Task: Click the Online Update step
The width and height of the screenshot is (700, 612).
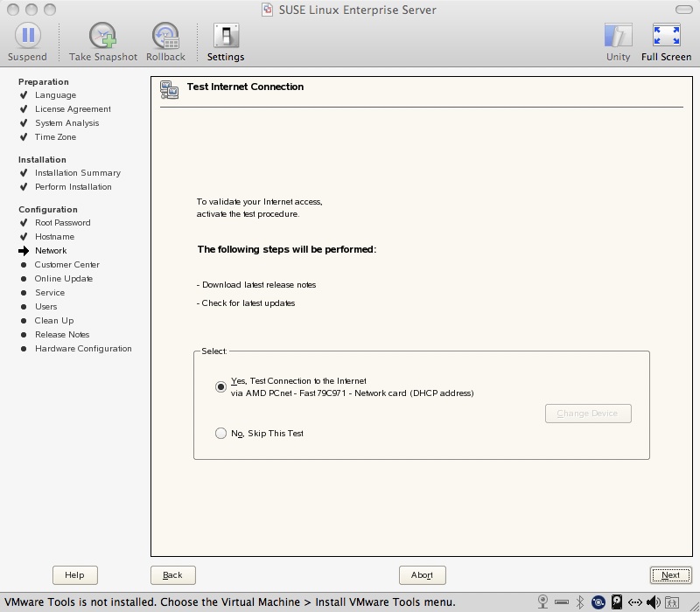Action: coord(63,278)
